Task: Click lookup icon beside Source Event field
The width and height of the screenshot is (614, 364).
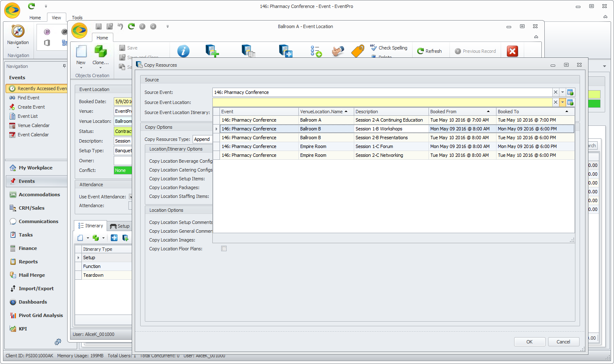Action: 570,92
